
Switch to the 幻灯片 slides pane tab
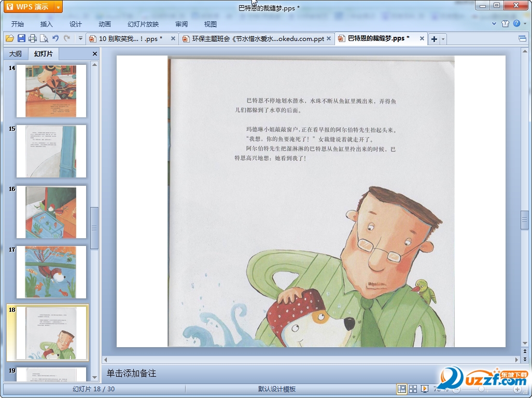click(x=44, y=53)
